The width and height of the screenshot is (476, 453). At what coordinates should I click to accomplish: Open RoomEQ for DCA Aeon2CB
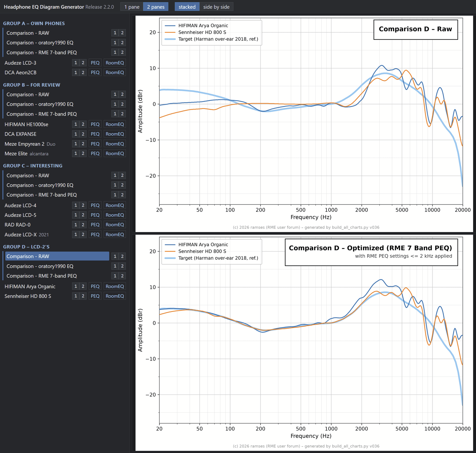(115, 72)
